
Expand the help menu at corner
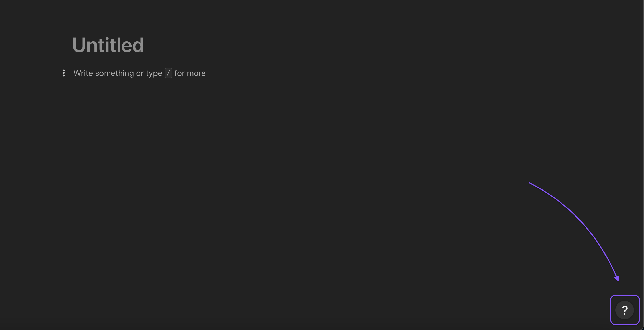(625, 310)
